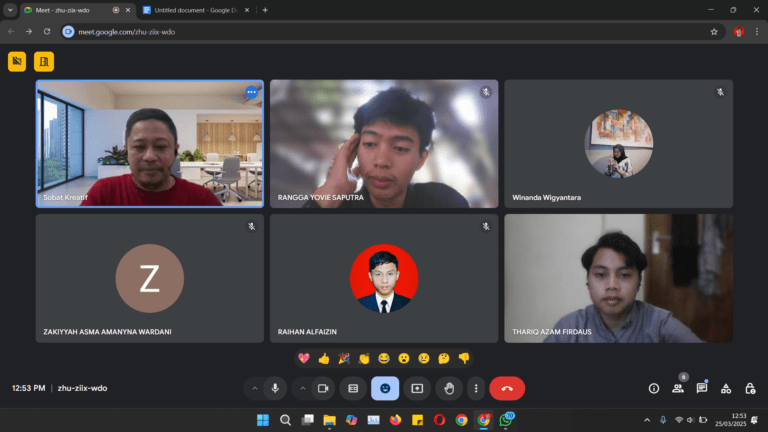Click muted mic icon on RANGGA tile

[486, 92]
